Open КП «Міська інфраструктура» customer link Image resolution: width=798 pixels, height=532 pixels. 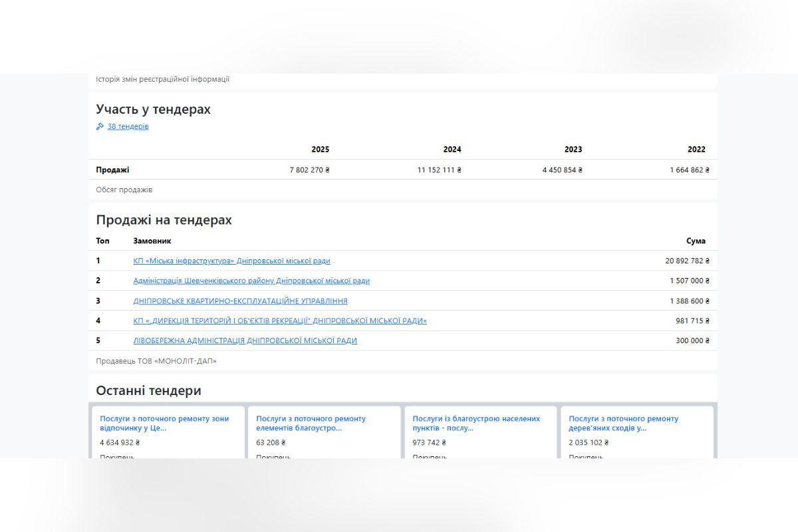[231, 261]
